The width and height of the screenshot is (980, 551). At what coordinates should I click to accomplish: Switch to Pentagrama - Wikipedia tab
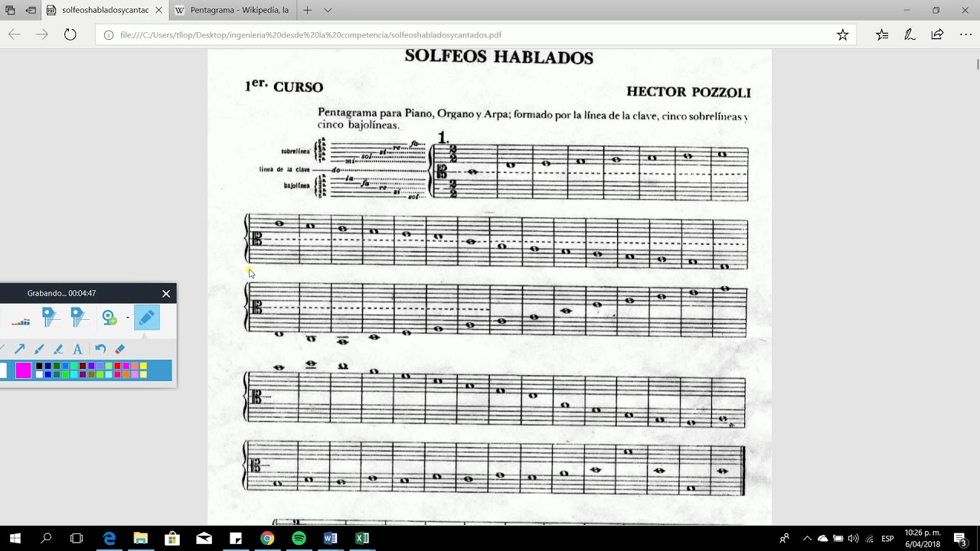click(x=233, y=11)
